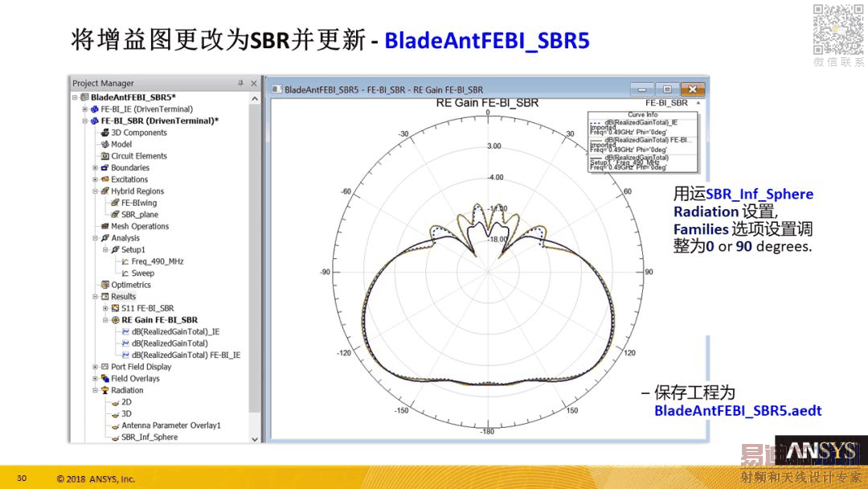Click the RE Gain FE-BI_SBR plot title

pos(487,103)
